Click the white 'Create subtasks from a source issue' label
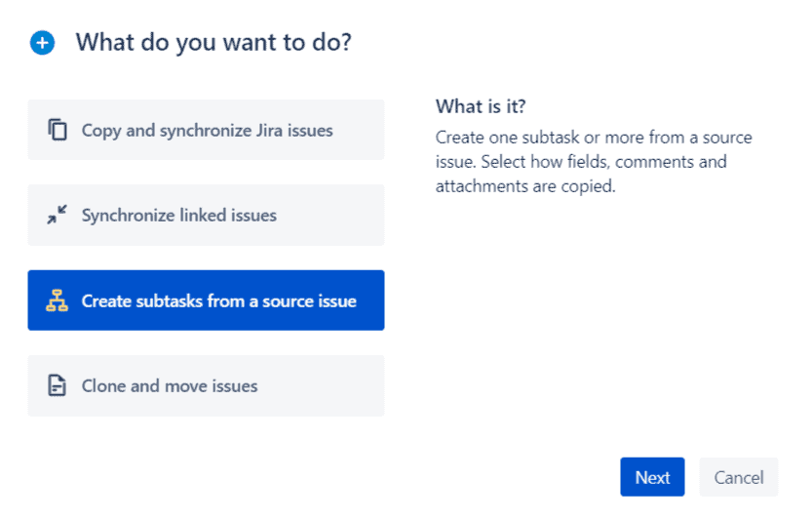The height and width of the screenshot is (520, 812). (218, 300)
